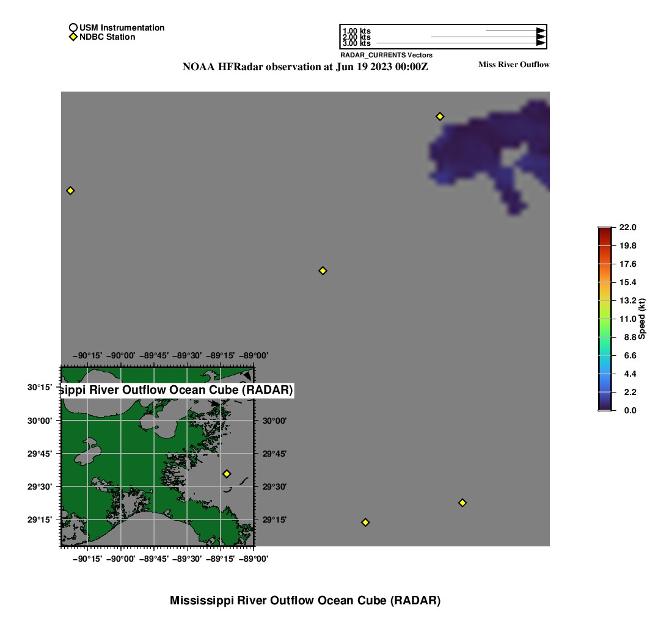Click the NDBC diamond in the main map center
This screenshot has width=672, height=641.
(x=323, y=270)
